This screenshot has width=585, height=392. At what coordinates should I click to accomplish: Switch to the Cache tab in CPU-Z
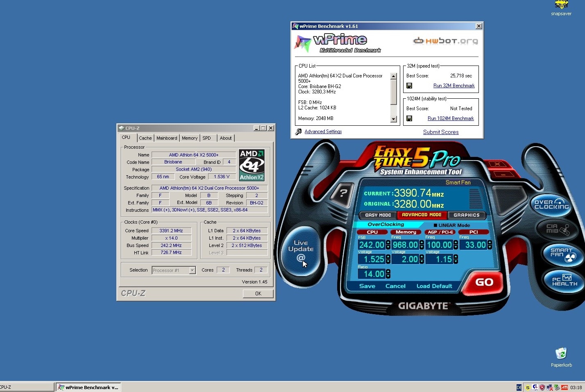(145, 138)
